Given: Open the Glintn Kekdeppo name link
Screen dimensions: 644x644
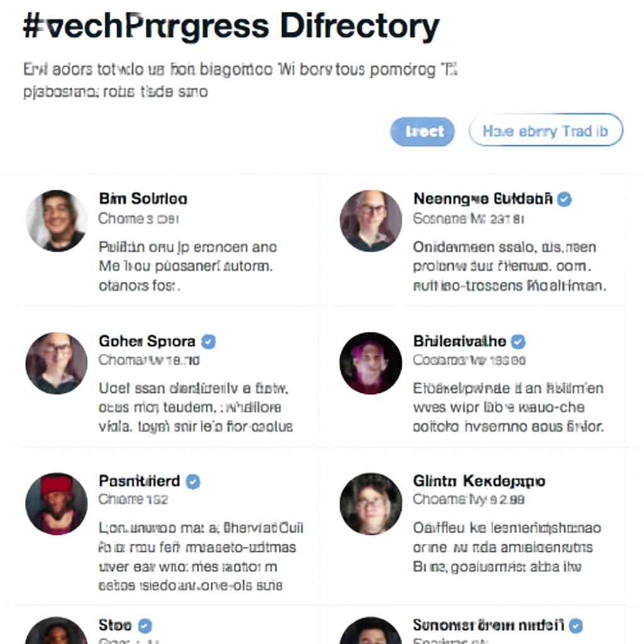Looking at the screenshot, I should coord(479,481).
